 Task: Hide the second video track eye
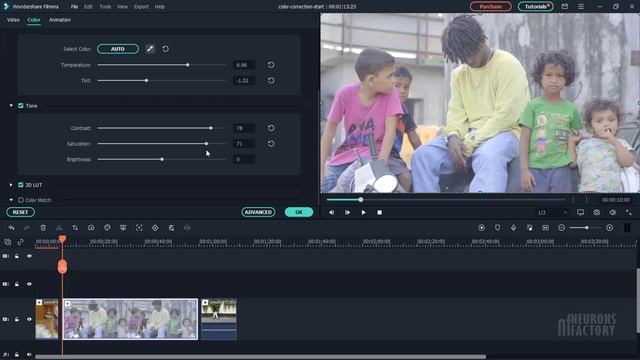[x=29, y=284]
